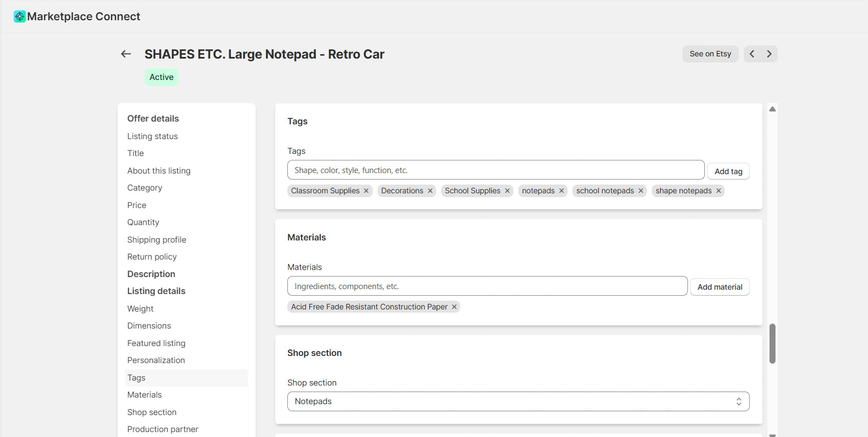The width and height of the screenshot is (868, 437).
Task: Click the vertical scrollbar thumb
Action: 772,343
